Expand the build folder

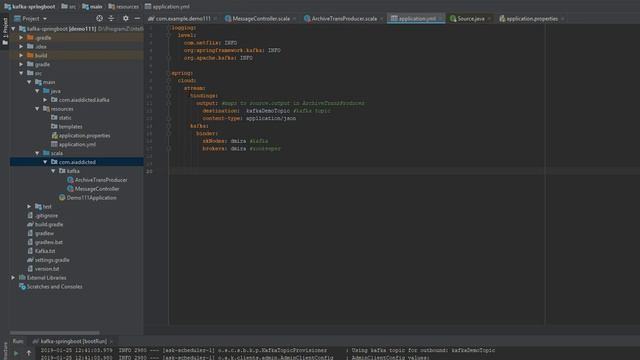[21, 56]
